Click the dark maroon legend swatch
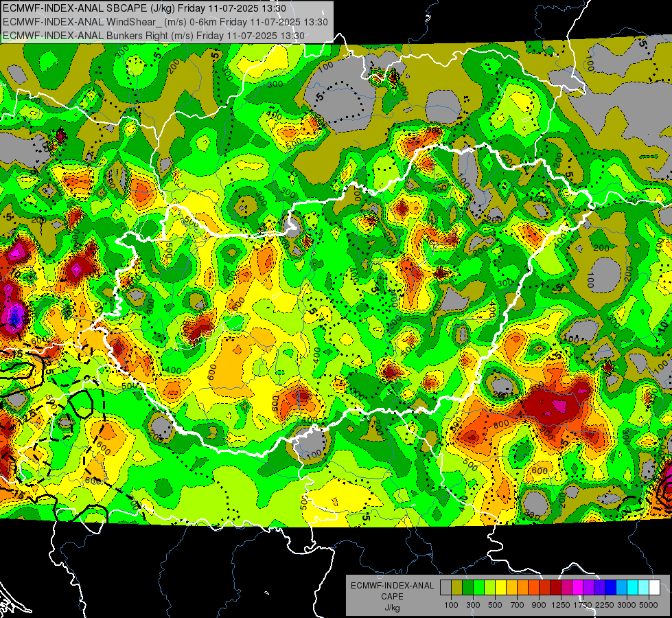Image resolution: width=672 pixels, height=618 pixels. click(x=555, y=588)
